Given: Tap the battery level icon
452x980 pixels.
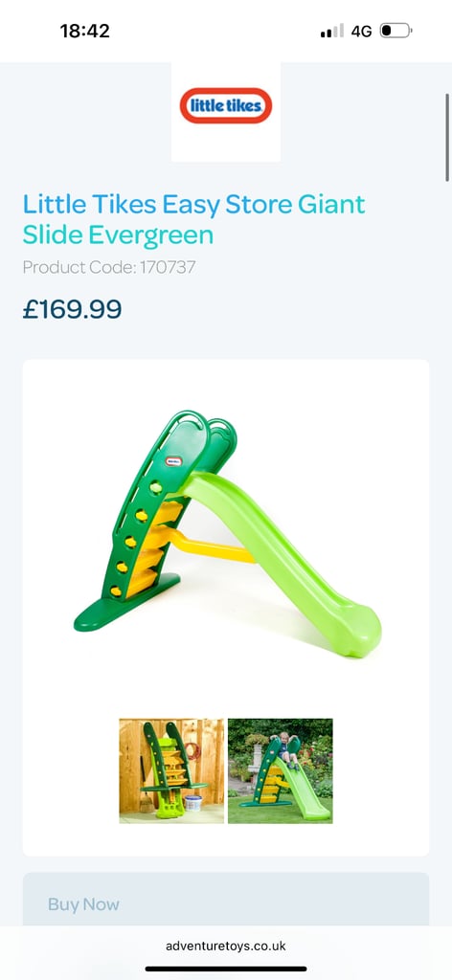Looking at the screenshot, I should [x=395, y=31].
